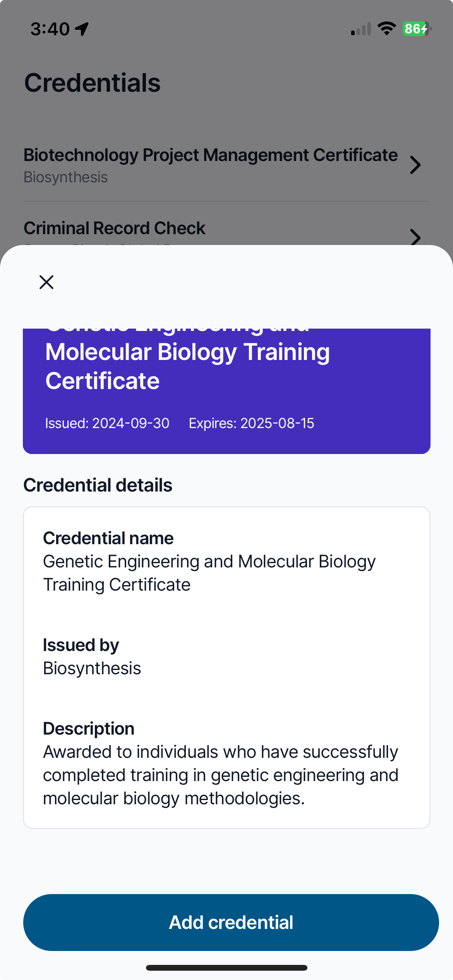Tap the Wi-Fi status icon

click(x=386, y=29)
